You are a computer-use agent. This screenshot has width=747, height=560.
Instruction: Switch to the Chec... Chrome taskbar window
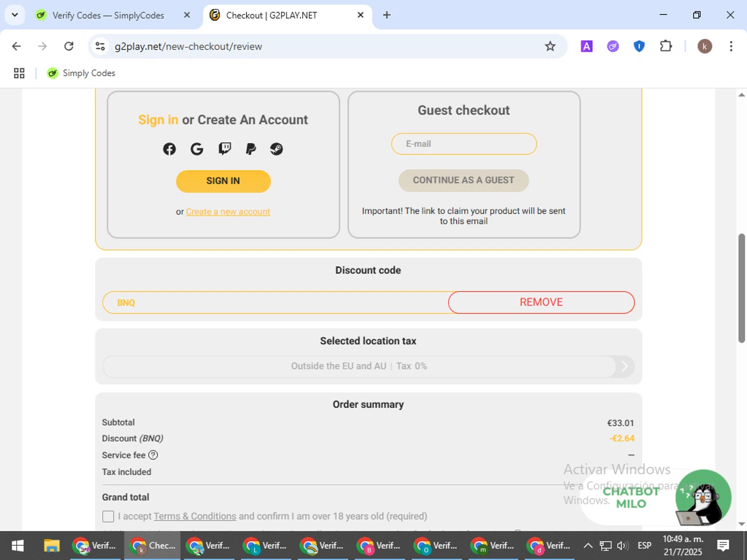point(152,546)
